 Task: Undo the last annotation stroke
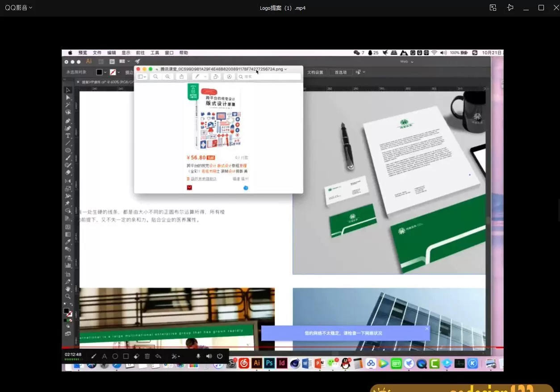[x=158, y=356]
